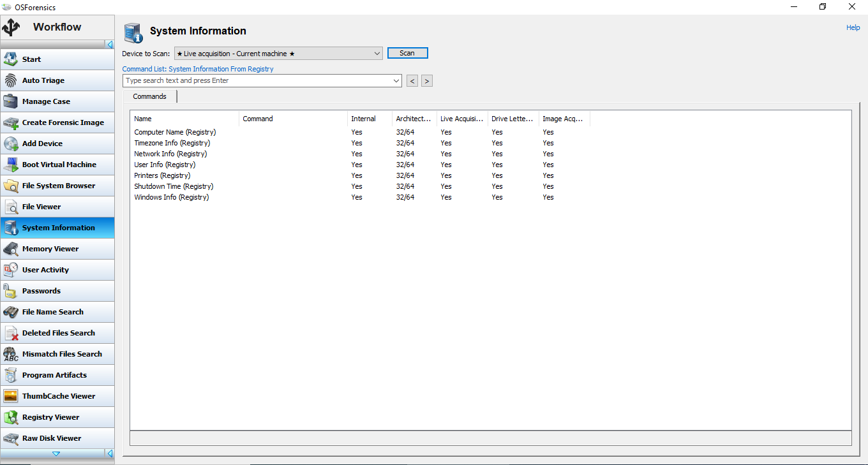Sort by the Internal column header
Viewport: 868px width, 465px height.
coord(370,119)
